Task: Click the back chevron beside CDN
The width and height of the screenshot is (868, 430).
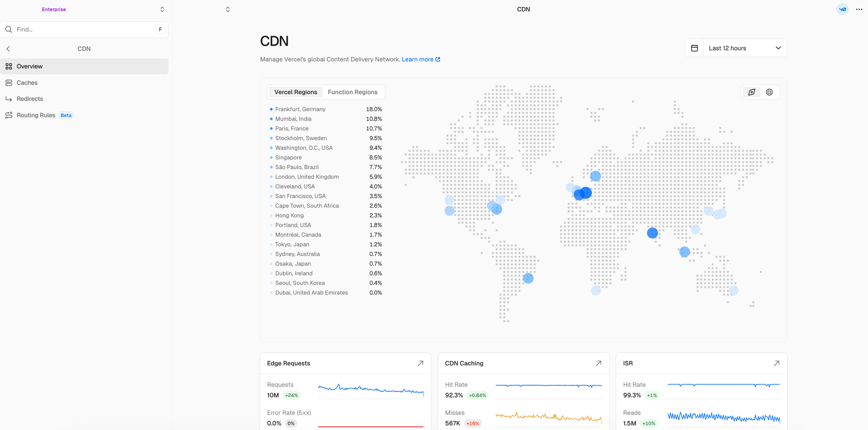Action: pos(8,49)
